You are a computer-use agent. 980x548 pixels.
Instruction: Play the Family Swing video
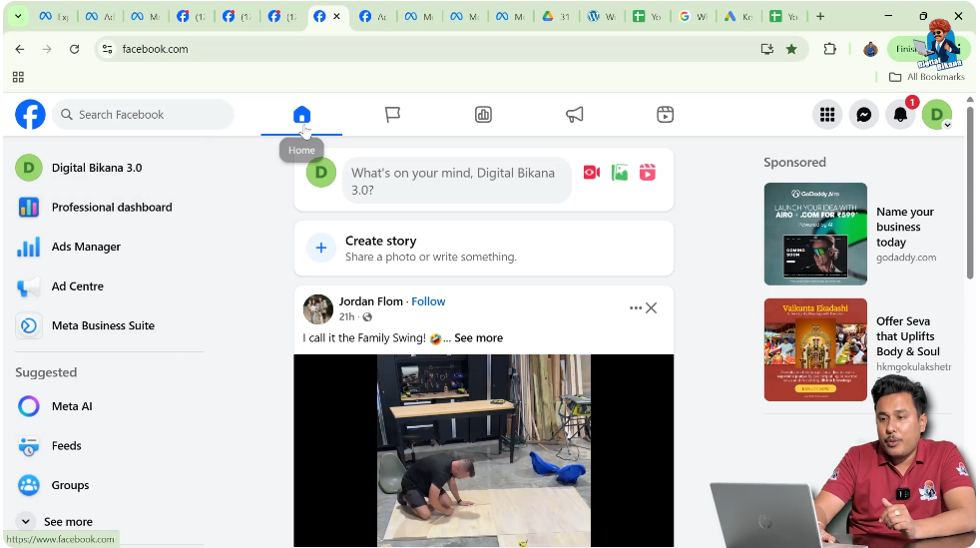click(484, 450)
